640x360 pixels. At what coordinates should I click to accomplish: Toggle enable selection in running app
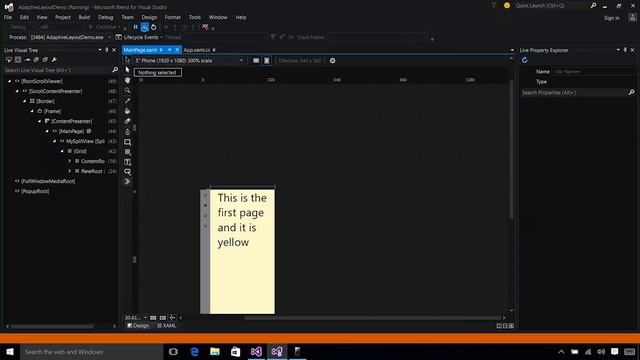click(9, 60)
